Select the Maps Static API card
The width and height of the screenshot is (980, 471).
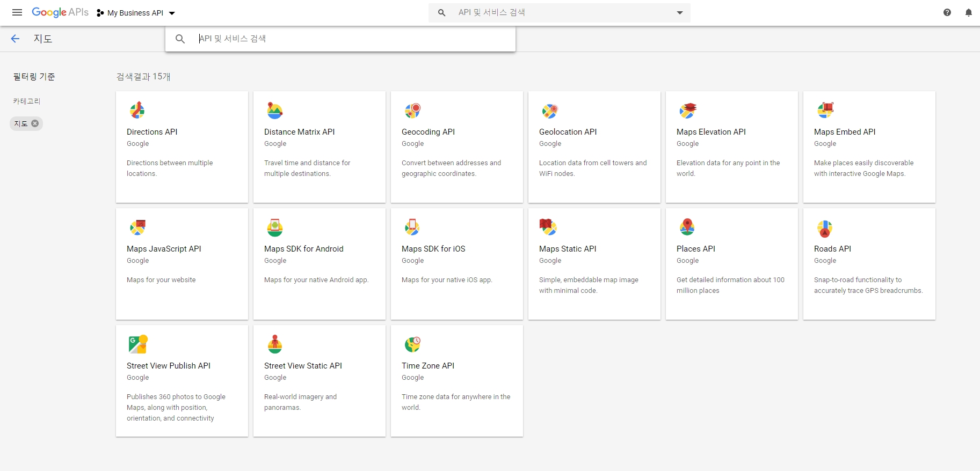594,264
